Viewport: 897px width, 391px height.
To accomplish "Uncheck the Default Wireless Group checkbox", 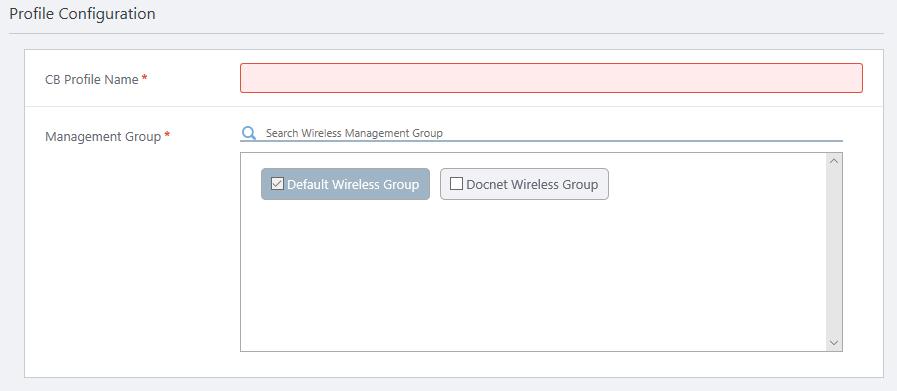I will point(277,184).
